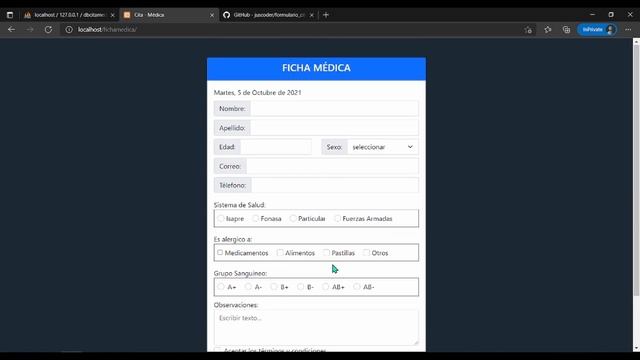The height and width of the screenshot is (360, 640).
Task: Check the Medicamentos allergy checkbox
Action: tap(220, 253)
